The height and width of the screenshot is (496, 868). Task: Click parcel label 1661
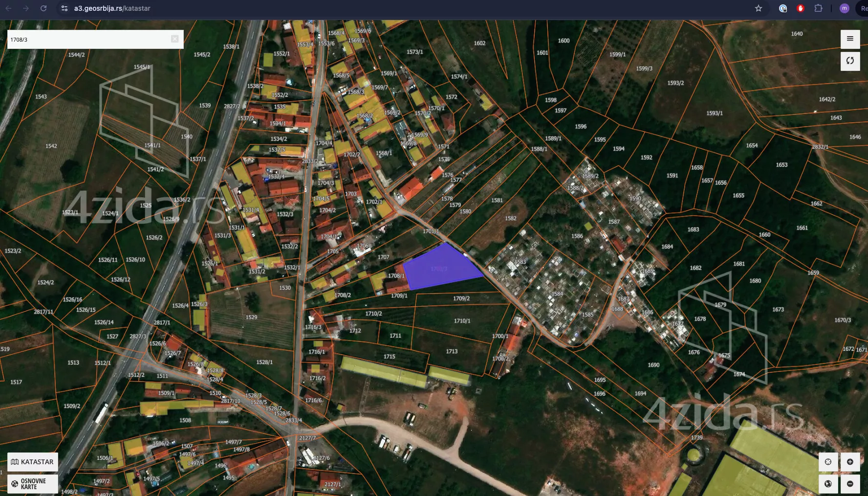click(x=802, y=228)
